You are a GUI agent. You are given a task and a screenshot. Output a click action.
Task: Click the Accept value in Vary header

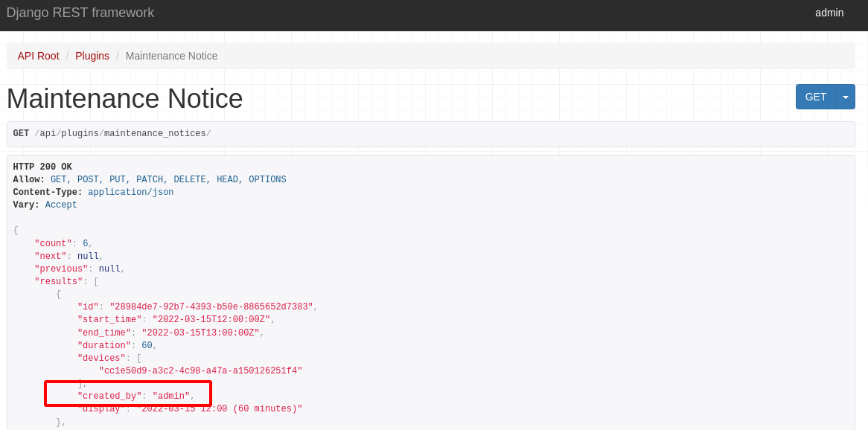(x=61, y=204)
